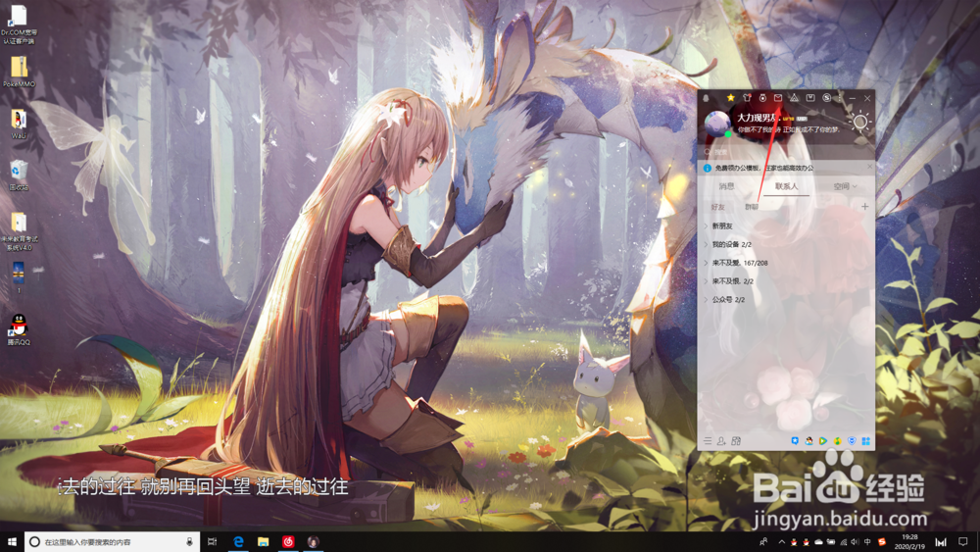The width and height of the screenshot is (980, 552).
Task: Click the add friend icon at panel bottom
Action: pyautogui.click(x=721, y=441)
